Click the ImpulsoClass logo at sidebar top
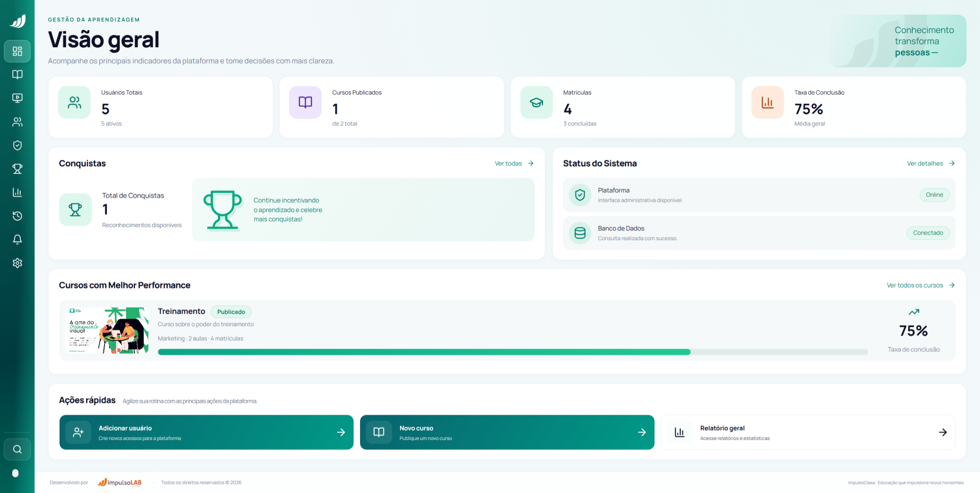The height and width of the screenshot is (493, 980). point(18,21)
